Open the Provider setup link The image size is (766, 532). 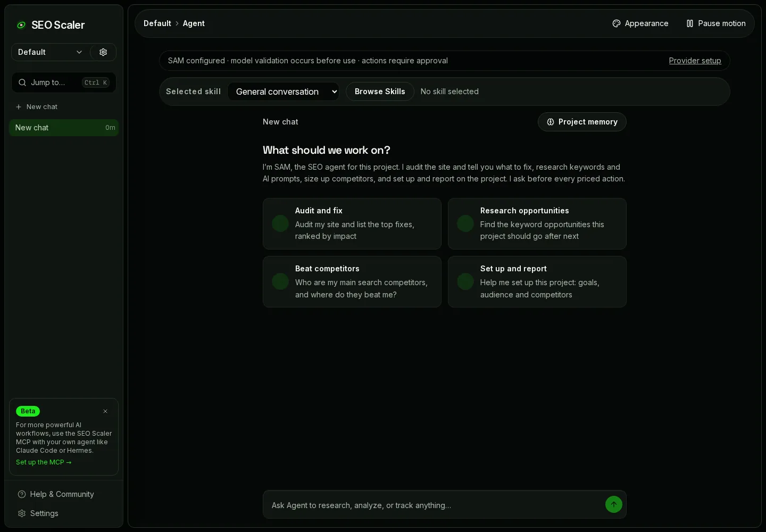point(695,61)
